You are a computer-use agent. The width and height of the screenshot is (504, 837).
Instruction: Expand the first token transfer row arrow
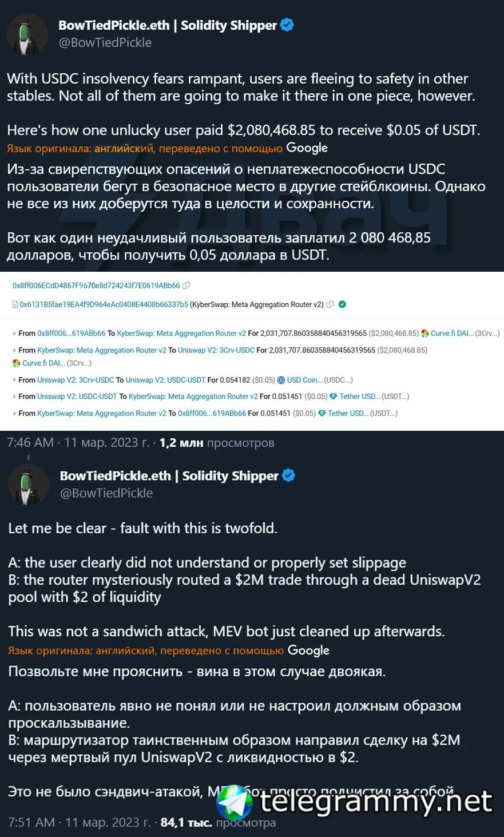click(x=14, y=334)
